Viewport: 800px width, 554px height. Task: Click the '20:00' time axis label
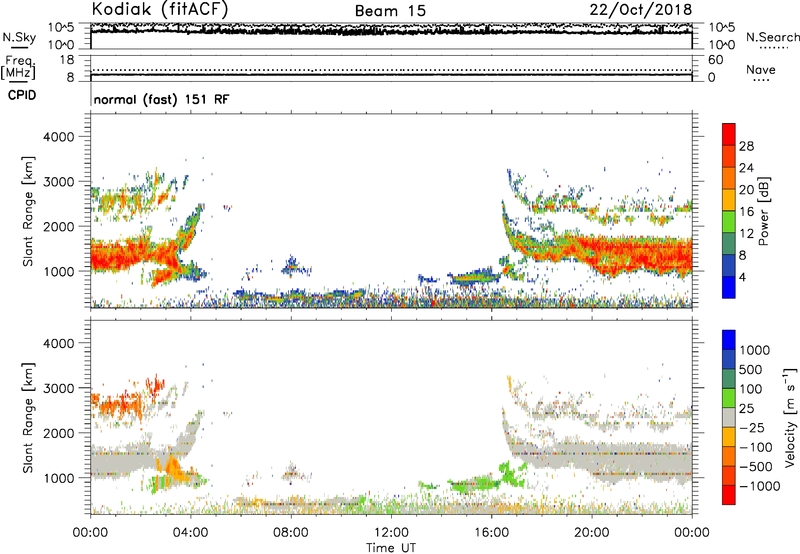tap(591, 533)
